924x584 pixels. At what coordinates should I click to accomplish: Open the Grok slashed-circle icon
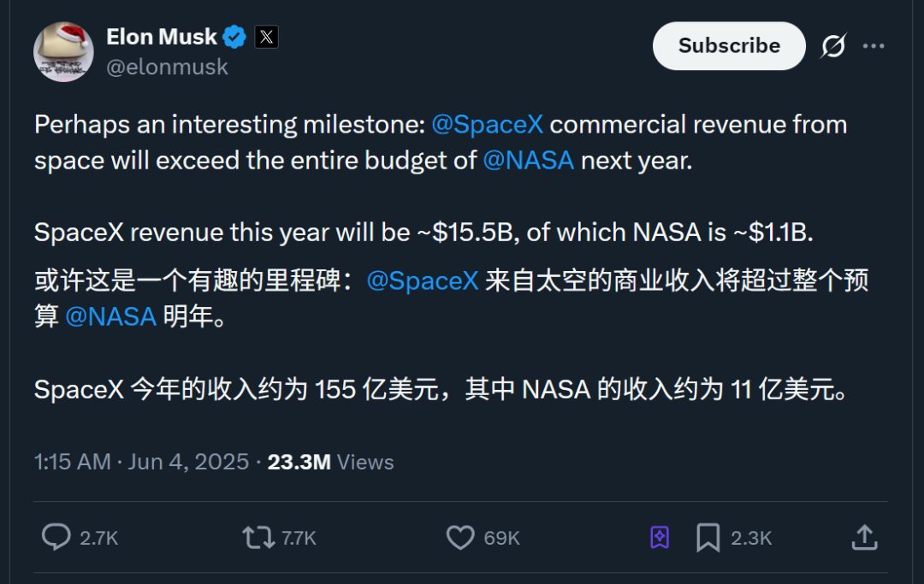pos(833,46)
